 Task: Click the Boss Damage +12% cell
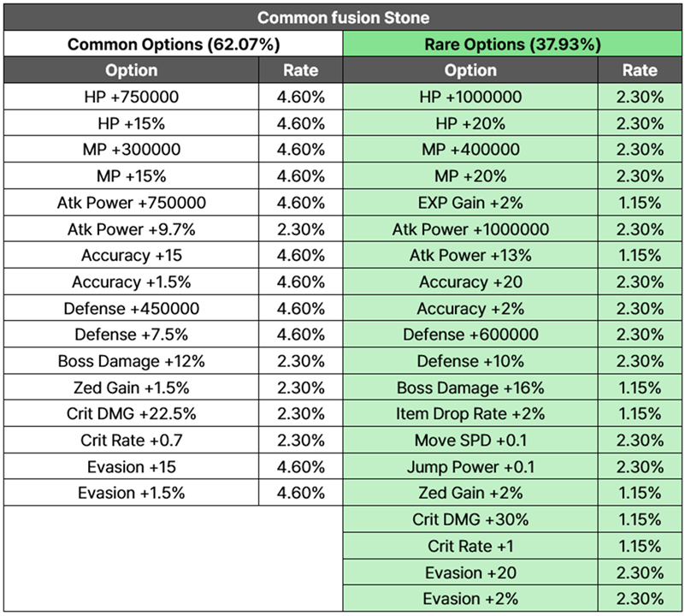132,361
